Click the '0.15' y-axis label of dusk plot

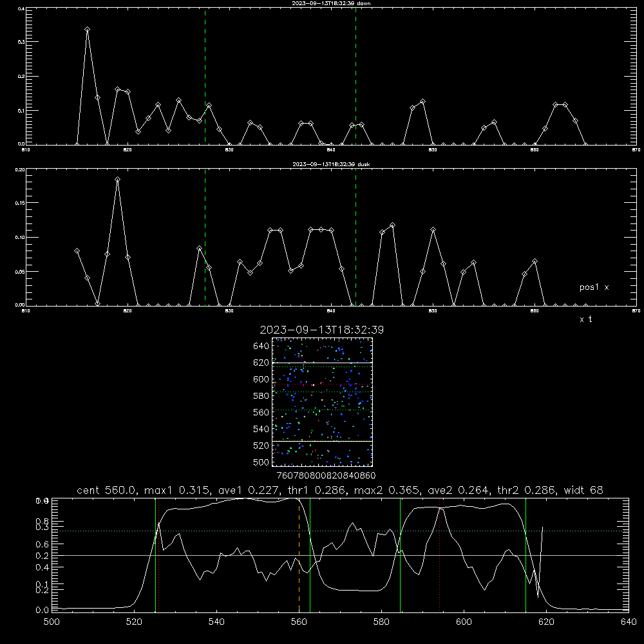[19, 203]
